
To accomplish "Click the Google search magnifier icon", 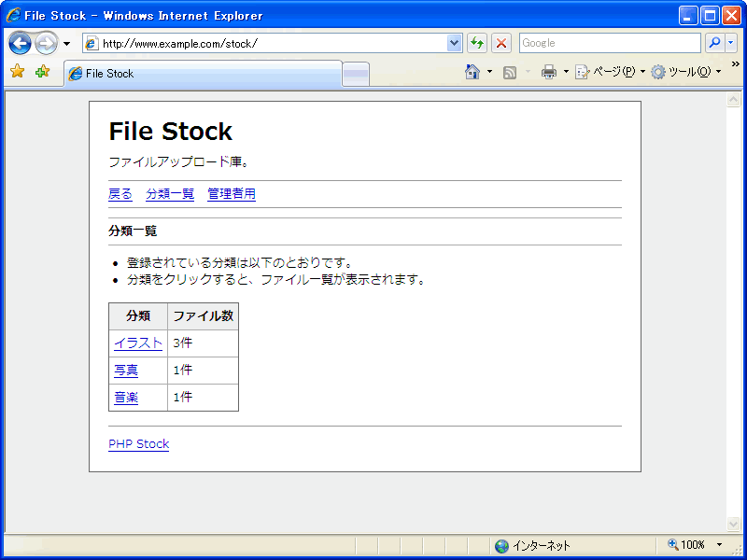I will pos(714,43).
